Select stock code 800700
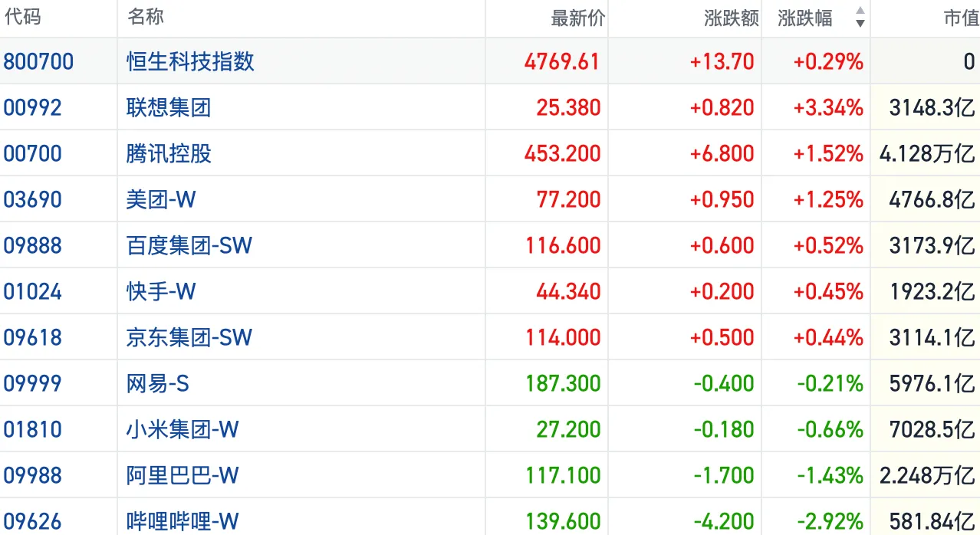Viewport: 980px width, 535px height. (38, 61)
